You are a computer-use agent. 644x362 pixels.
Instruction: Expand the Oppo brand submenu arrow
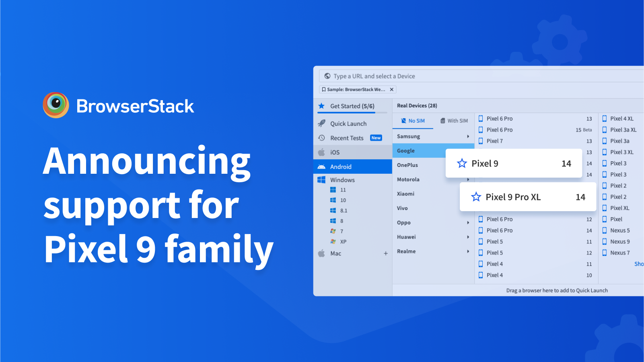468,222
